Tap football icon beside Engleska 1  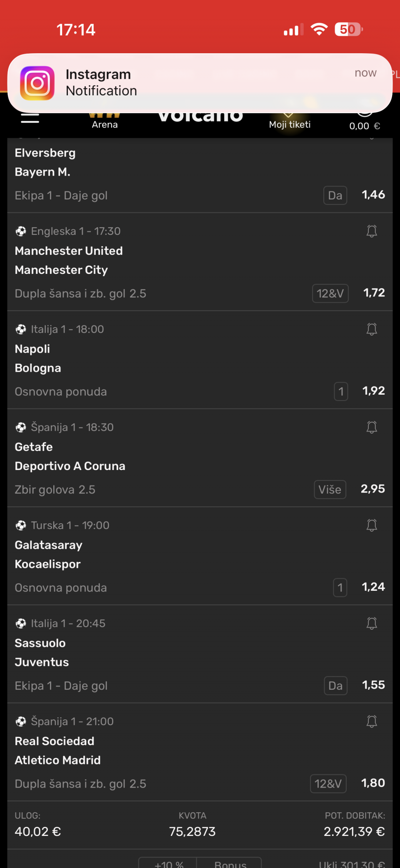(x=21, y=231)
